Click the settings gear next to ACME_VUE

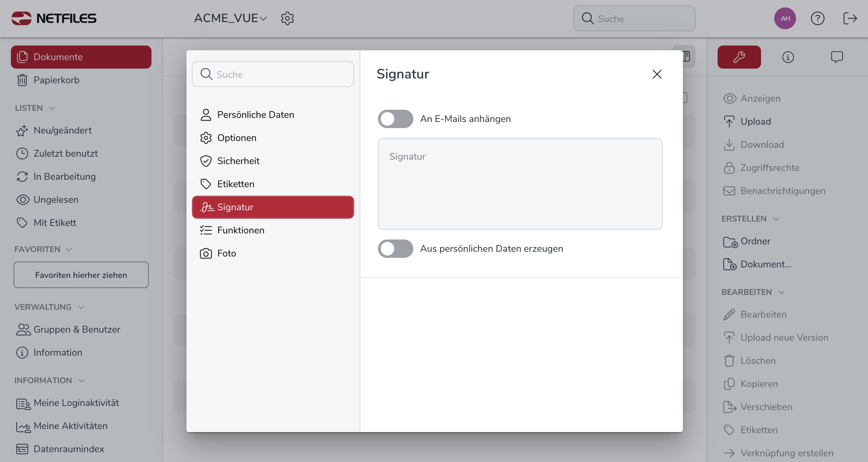(x=287, y=18)
